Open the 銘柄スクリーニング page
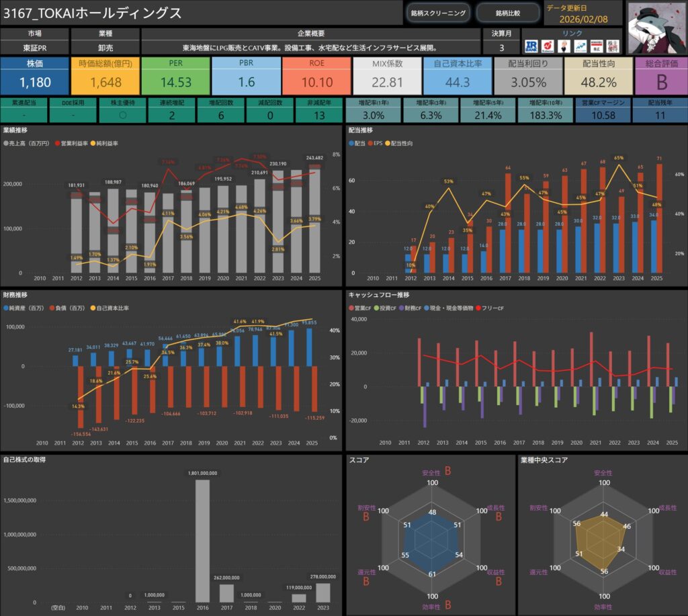Screen dimensions: 688x616 [x=438, y=13]
